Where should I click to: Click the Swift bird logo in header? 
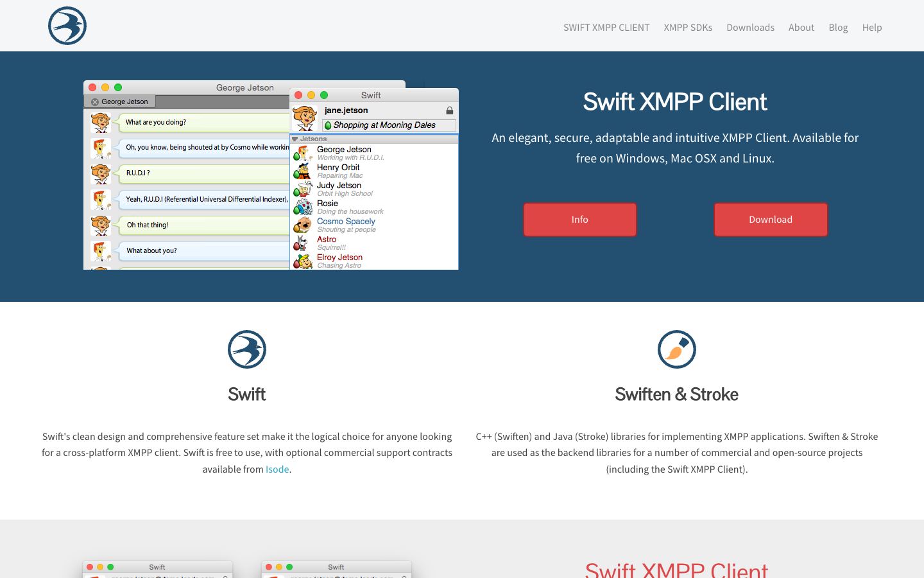[67, 26]
